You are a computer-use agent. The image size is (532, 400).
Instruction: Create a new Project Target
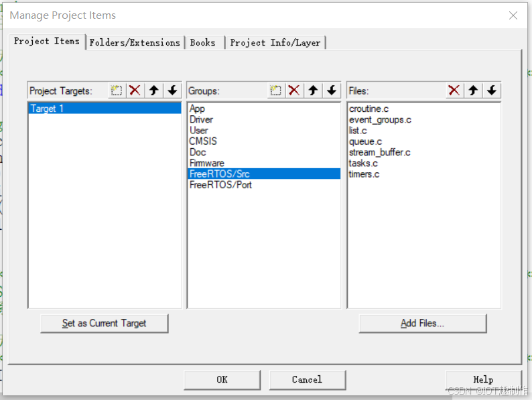pyautogui.click(x=117, y=90)
